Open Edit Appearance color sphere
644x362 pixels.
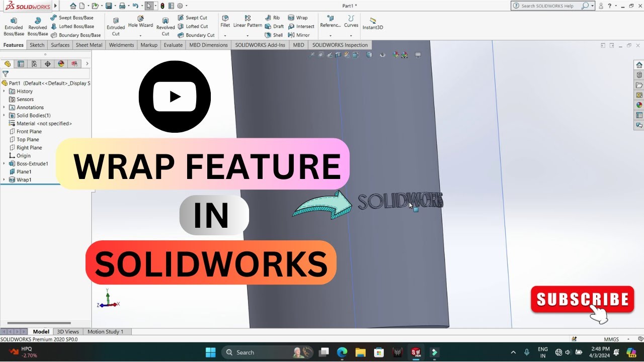(396, 54)
